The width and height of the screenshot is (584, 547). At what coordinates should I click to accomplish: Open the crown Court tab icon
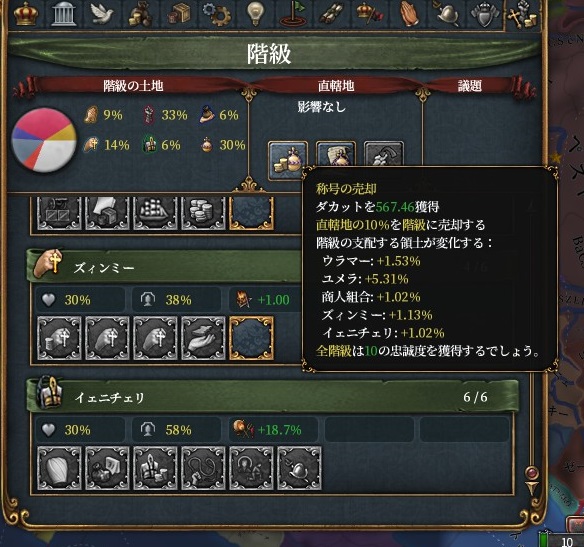(26, 14)
